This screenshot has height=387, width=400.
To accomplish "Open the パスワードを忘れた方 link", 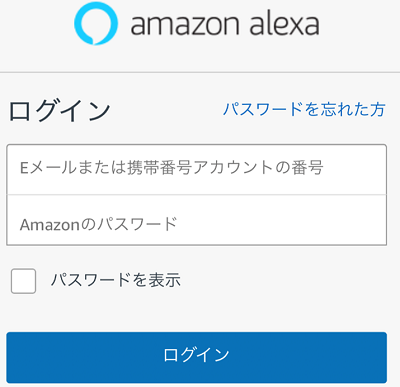I will point(304,109).
